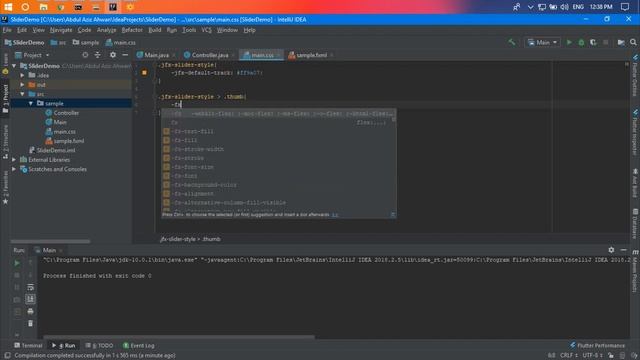Screen dimensions: 640x360
Task: Click volume icon in system tray
Action: click(564, 7)
